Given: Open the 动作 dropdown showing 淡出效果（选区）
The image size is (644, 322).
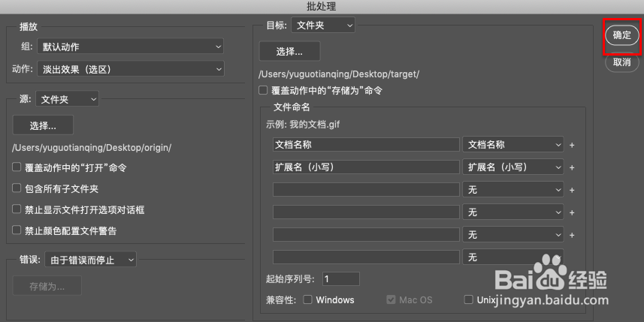Looking at the screenshot, I should pos(131,69).
